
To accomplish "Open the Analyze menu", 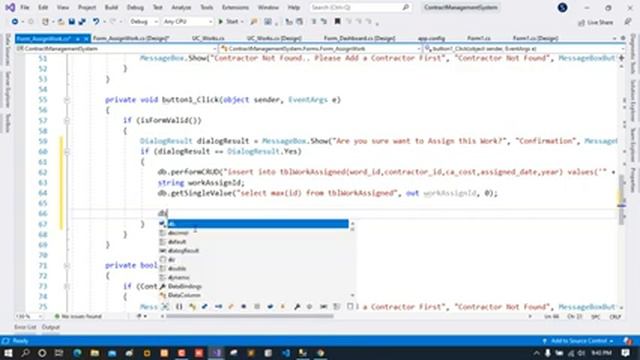I will coord(181,7).
